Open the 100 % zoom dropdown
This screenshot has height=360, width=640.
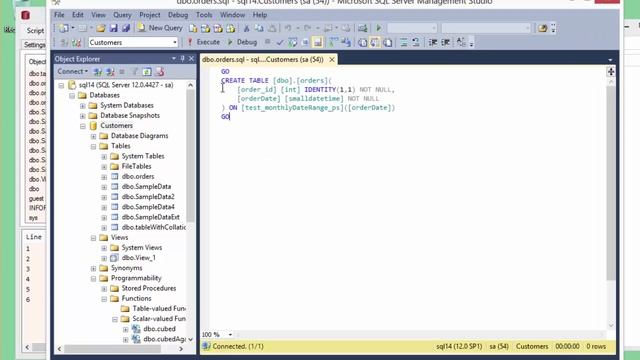pyautogui.click(x=230, y=335)
